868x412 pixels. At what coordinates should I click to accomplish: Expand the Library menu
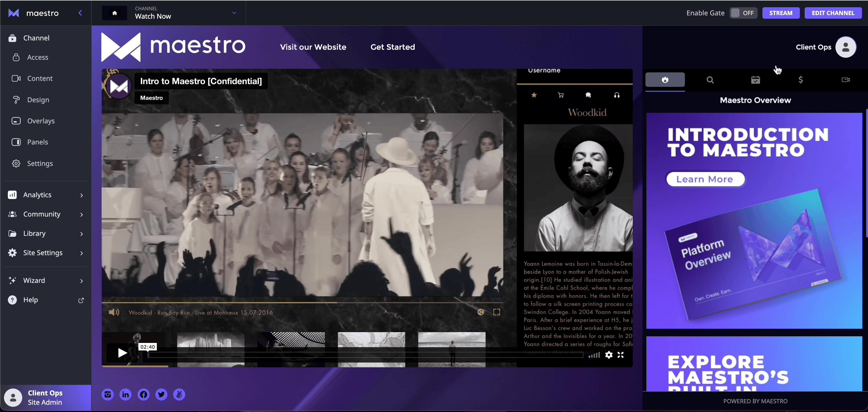pos(46,233)
